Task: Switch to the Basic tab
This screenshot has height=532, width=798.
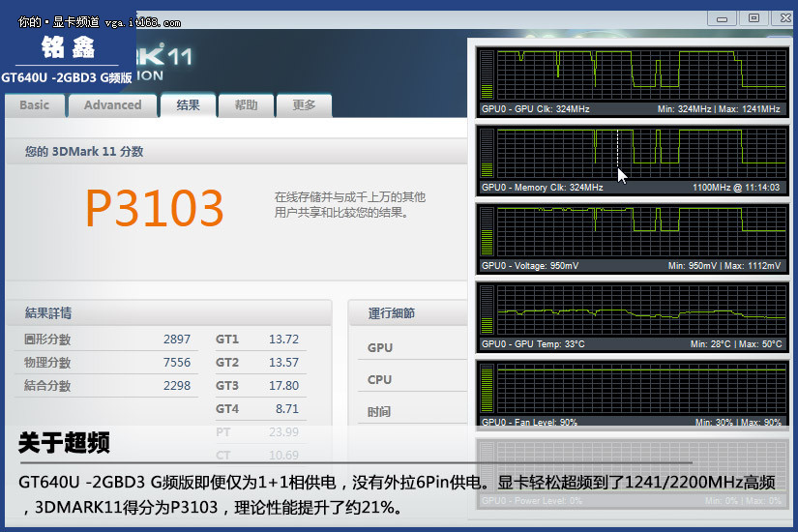Action: click(x=34, y=105)
